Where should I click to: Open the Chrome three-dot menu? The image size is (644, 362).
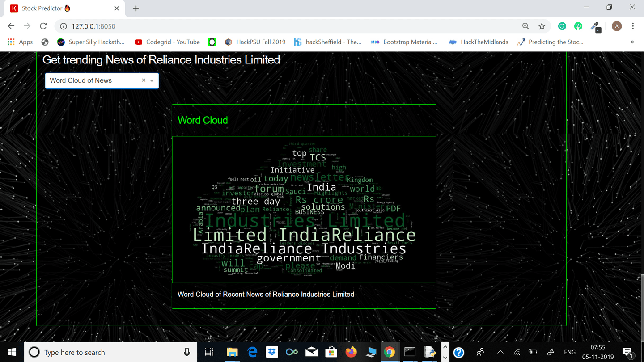pos(633,26)
